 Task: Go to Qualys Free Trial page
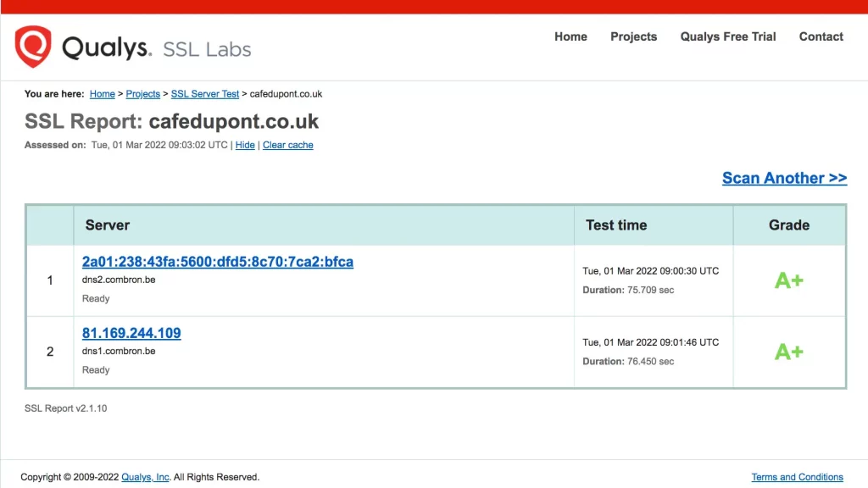727,36
